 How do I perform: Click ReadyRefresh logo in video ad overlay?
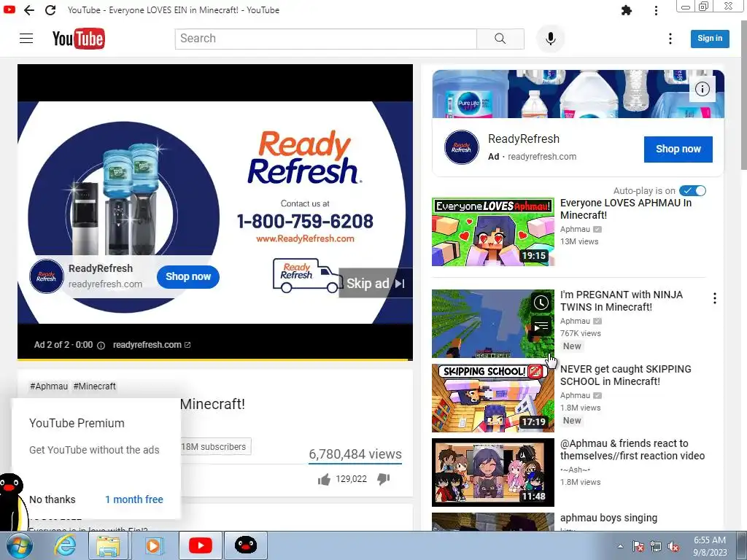(x=47, y=276)
